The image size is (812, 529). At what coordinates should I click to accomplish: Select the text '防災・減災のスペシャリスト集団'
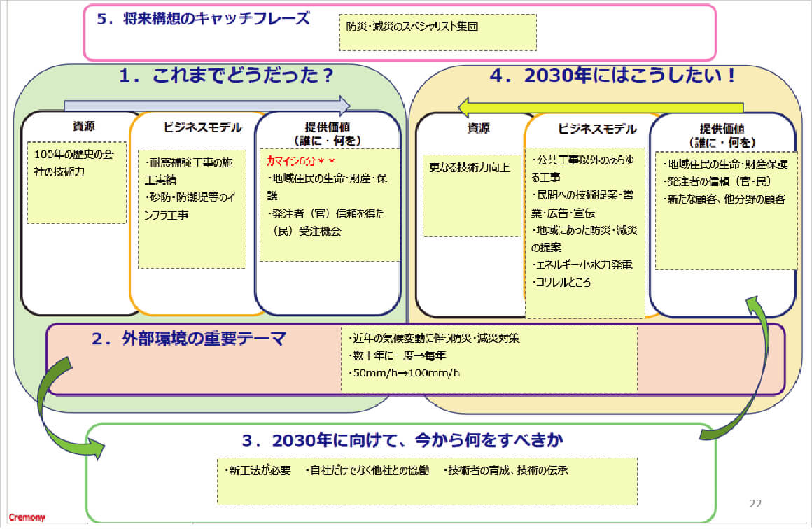point(412,26)
